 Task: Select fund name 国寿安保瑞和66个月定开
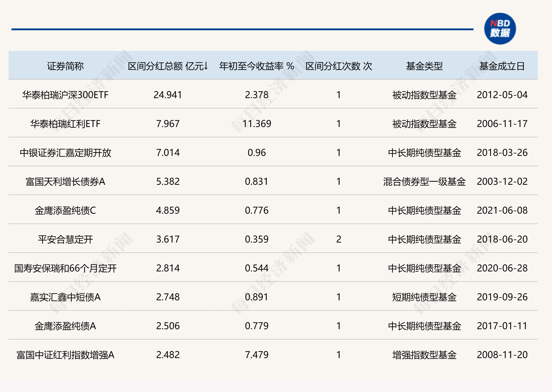point(65,268)
